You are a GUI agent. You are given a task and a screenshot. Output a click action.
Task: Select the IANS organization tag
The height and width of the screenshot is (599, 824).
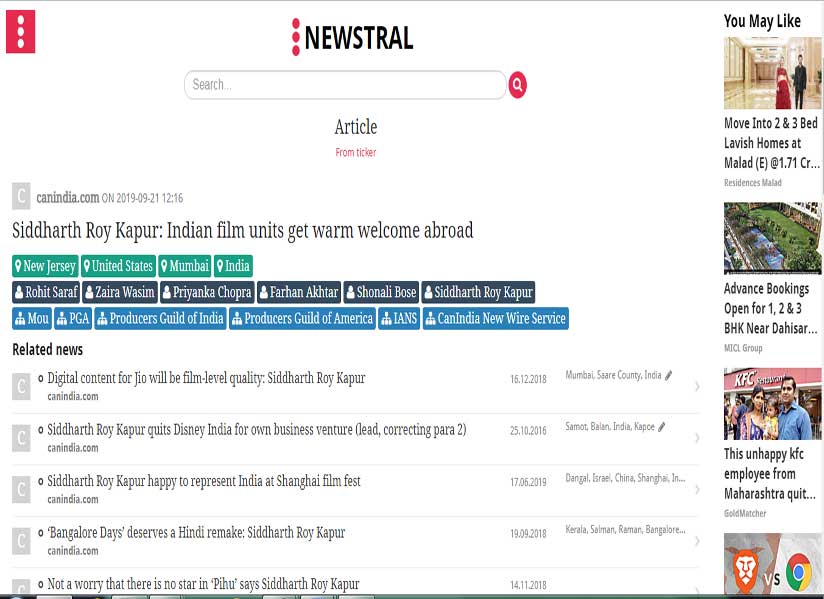point(399,318)
